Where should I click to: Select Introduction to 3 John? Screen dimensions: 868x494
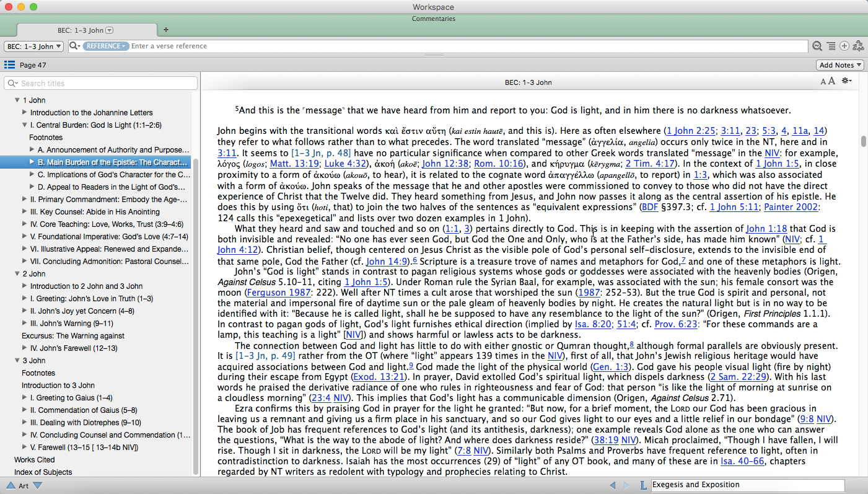58,385
